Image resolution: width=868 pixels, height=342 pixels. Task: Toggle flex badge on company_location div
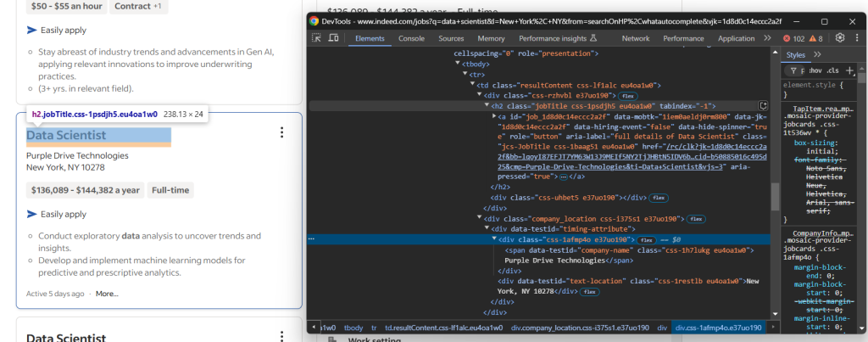tap(696, 219)
